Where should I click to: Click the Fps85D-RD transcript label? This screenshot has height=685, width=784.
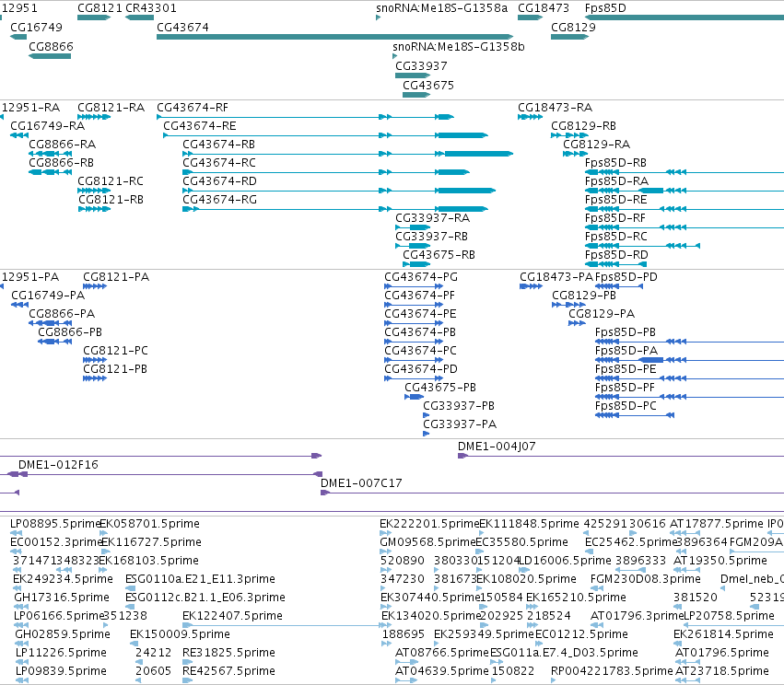tap(616, 255)
